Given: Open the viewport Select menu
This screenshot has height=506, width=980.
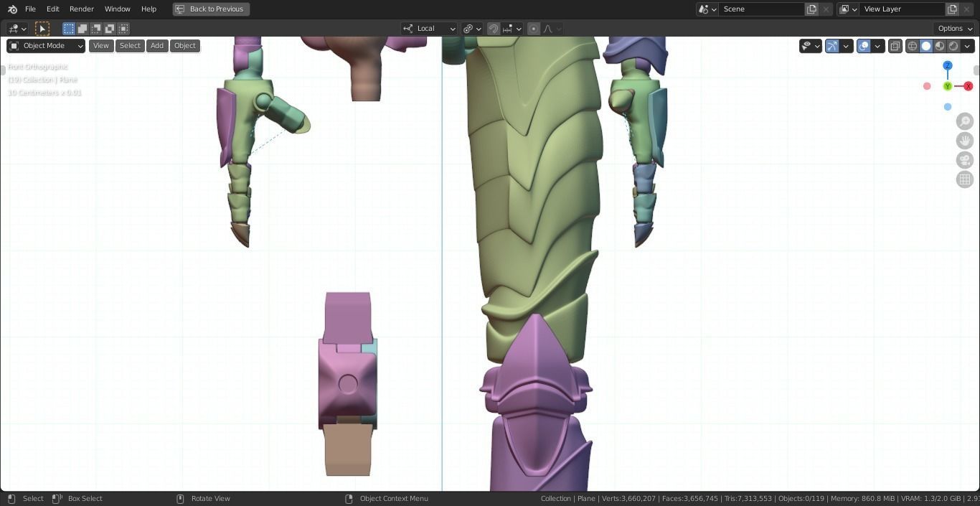Looking at the screenshot, I should (x=130, y=46).
